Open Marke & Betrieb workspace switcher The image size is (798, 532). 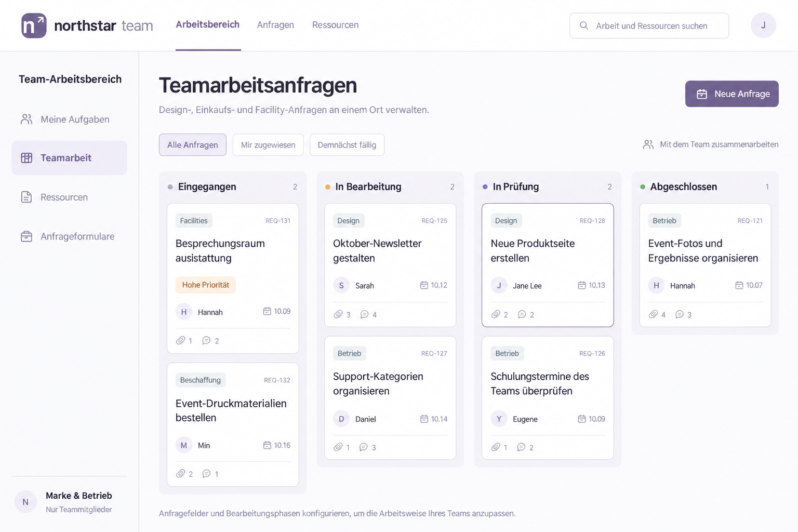point(69,502)
